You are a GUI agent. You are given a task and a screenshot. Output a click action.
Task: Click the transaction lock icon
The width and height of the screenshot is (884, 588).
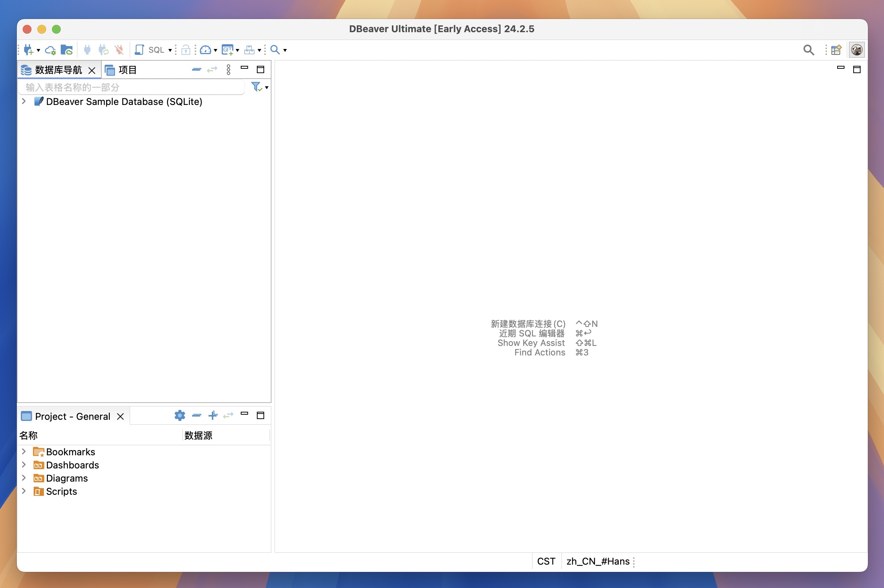[x=186, y=50]
